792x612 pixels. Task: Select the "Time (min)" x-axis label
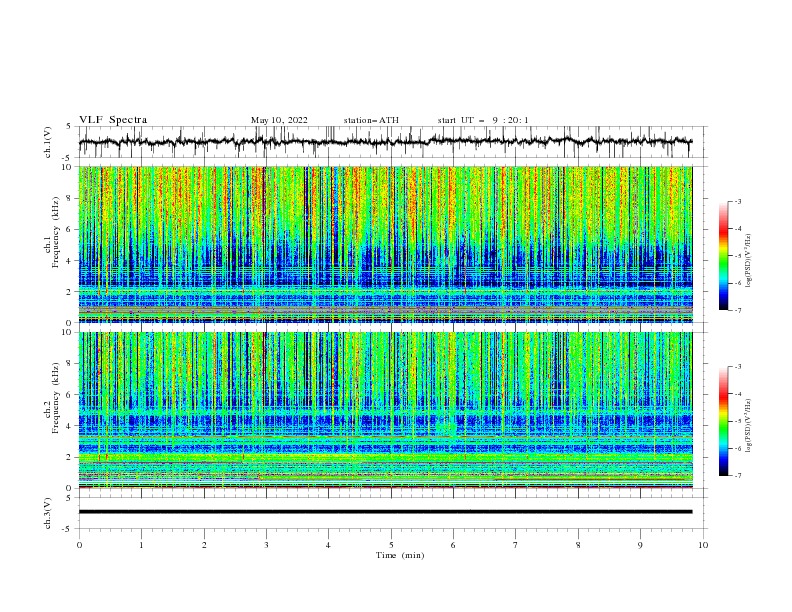[x=400, y=555]
